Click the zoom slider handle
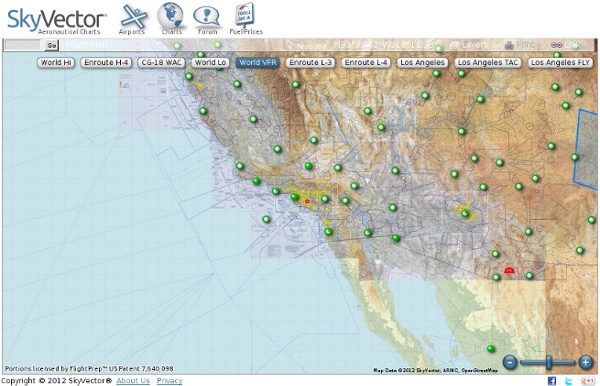This screenshot has height=386, width=600. click(549, 362)
